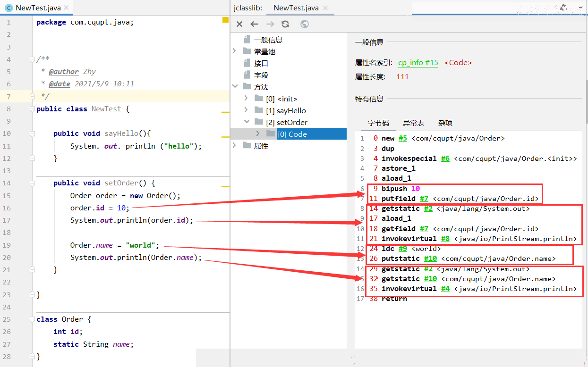This screenshot has width=588, height=367.
Task: Close the jclasslib NewTest.java tab
Action: tap(326, 8)
